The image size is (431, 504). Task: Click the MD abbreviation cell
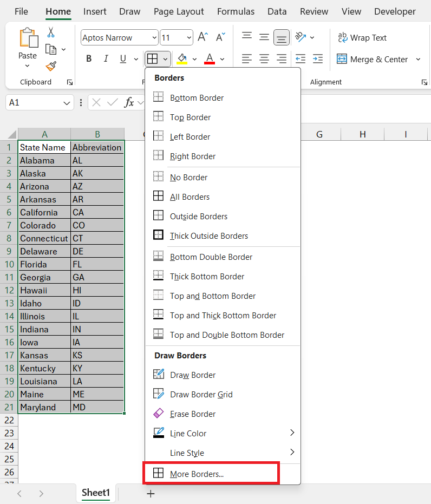pyautogui.click(x=97, y=407)
